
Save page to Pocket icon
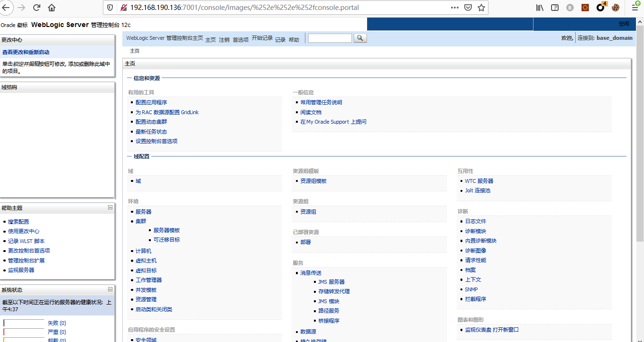pyautogui.click(x=468, y=8)
